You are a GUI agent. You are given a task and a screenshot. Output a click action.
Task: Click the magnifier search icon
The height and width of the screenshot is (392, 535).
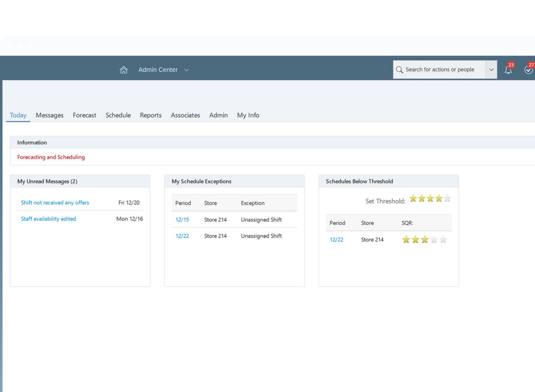pyautogui.click(x=399, y=70)
